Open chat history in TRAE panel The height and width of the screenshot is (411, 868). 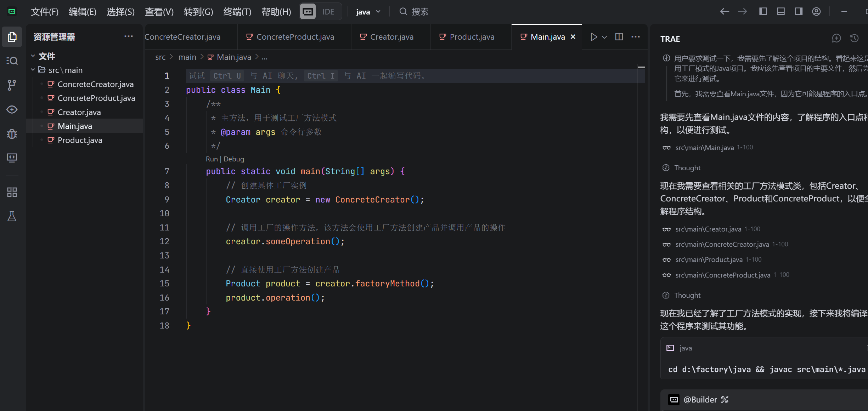coord(854,38)
